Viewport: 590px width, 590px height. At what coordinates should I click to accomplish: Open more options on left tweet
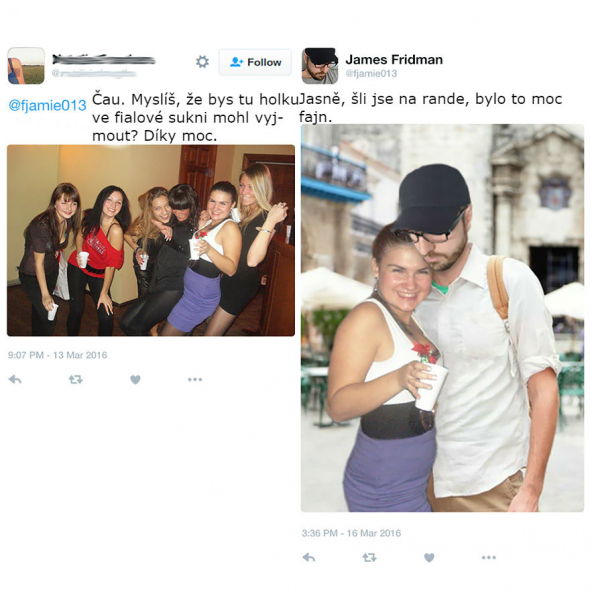point(195,379)
